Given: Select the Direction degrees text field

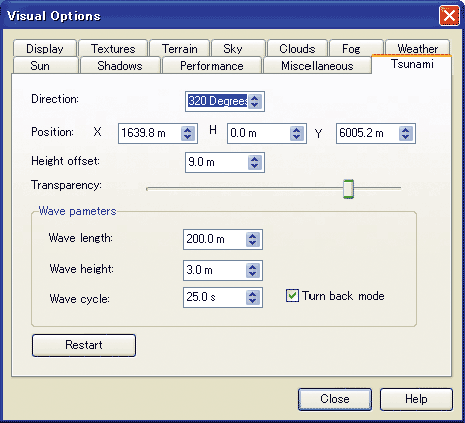Looking at the screenshot, I should (x=217, y=101).
